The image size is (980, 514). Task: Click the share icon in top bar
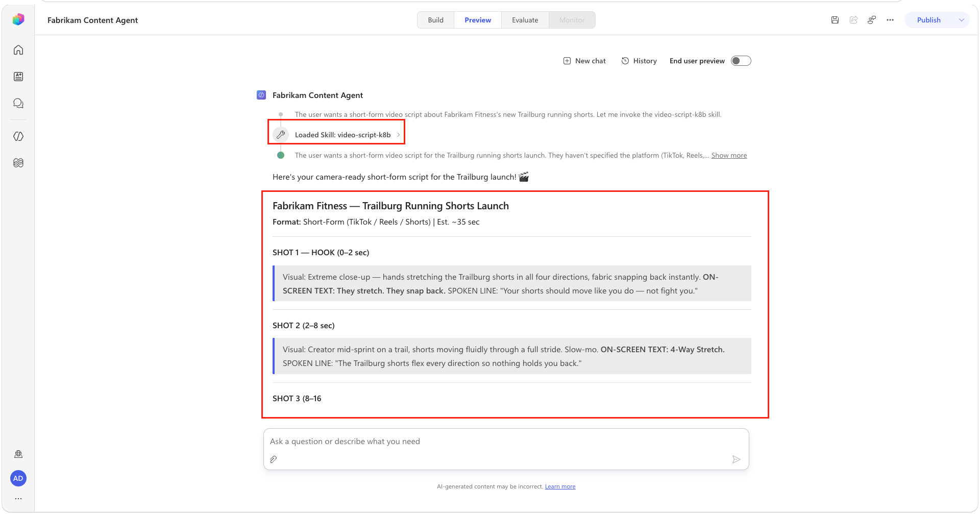[x=853, y=20]
